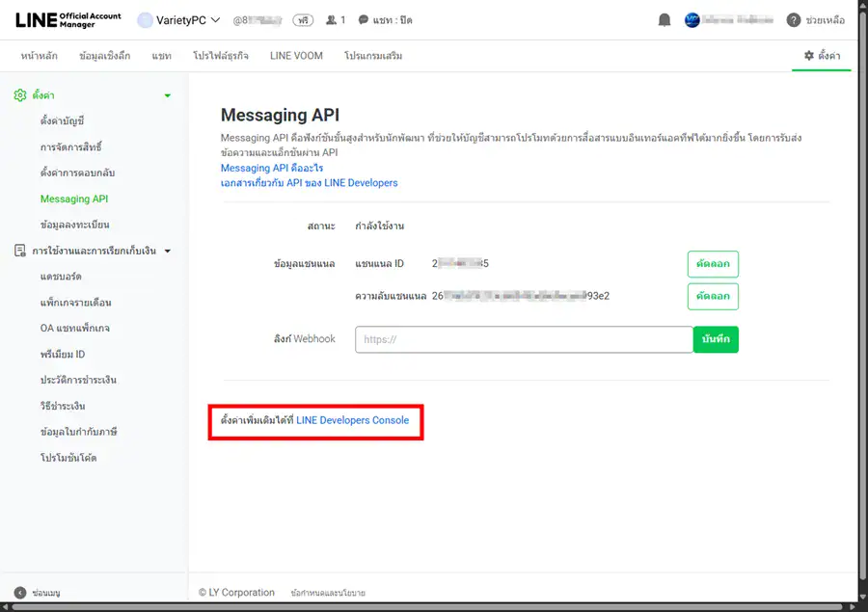Image resolution: width=868 pixels, height=612 pixels.
Task: Click the hide menu arrow icon
Action: point(20,593)
